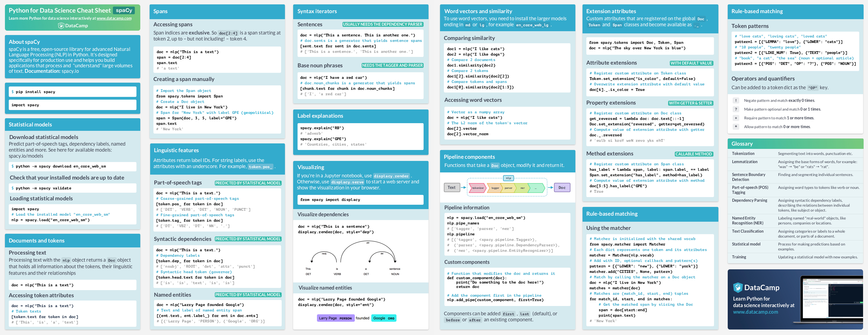Select the '*' zero-or-more operator symbol

tap(736, 127)
